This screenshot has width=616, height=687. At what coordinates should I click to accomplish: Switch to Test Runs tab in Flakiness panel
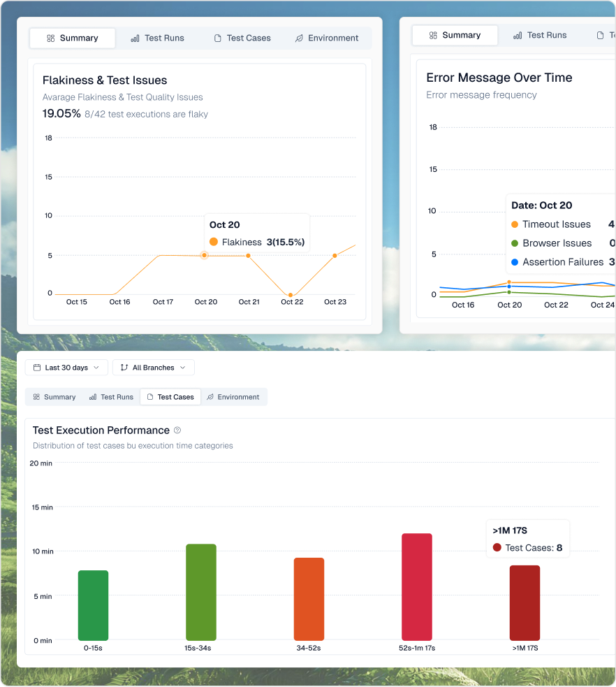[x=157, y=38]
